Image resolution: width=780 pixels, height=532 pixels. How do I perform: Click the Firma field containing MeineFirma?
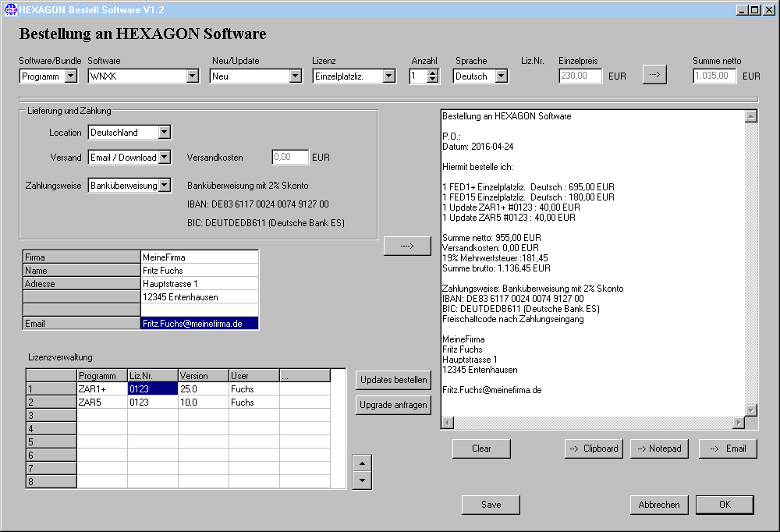[x=199, y=257]
